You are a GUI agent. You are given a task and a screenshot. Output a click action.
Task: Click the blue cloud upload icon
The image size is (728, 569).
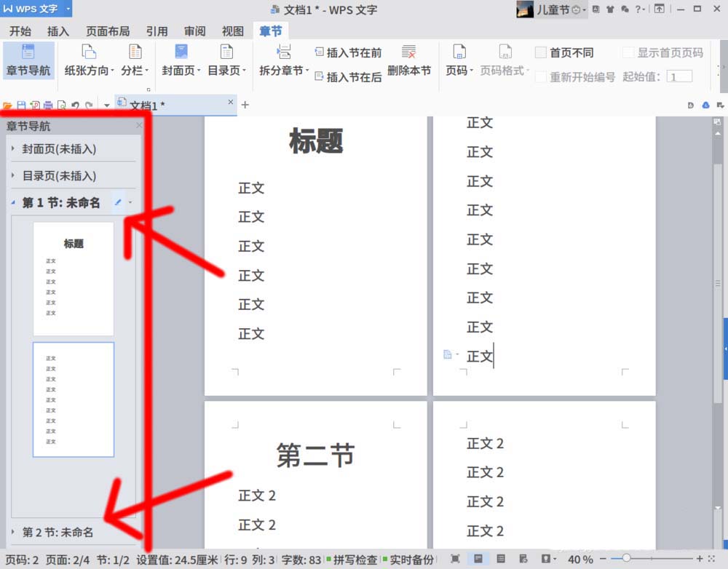pyautogui.click(x=705, y=106)
